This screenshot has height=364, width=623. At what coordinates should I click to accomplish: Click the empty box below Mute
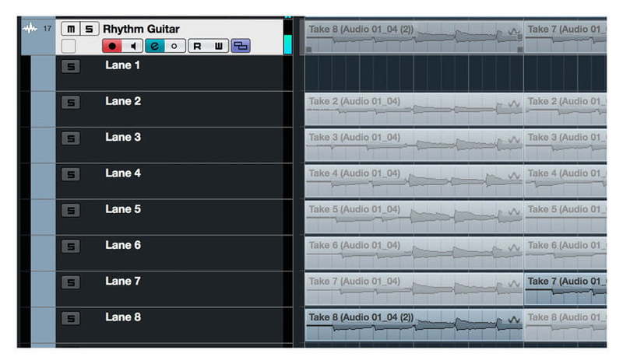click(69, 46)
